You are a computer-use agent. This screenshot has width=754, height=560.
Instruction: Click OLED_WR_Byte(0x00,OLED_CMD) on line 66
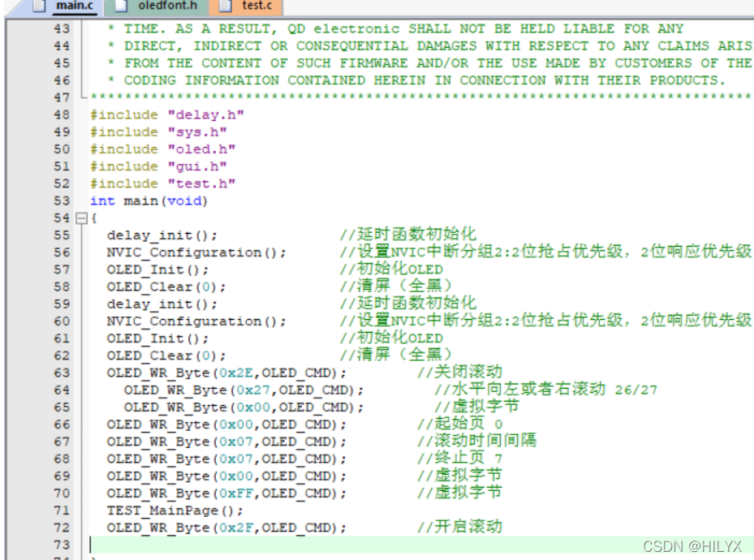pos(226,425)
